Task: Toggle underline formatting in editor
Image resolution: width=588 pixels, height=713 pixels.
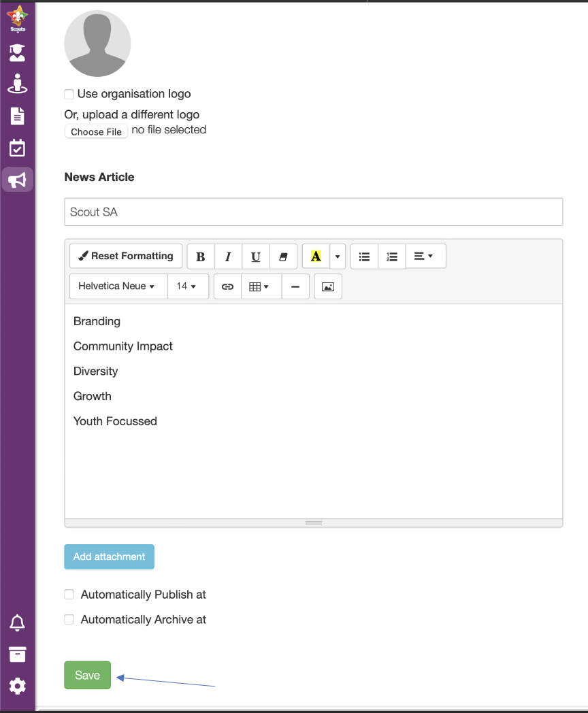Action: (256, 256)
